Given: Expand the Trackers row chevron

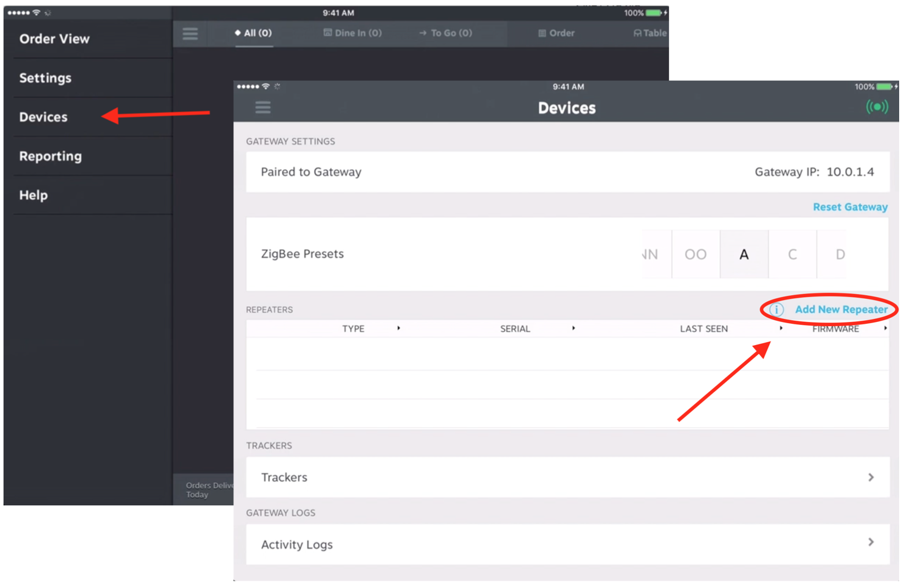Looking at the screenshot, I should (871, 477).
